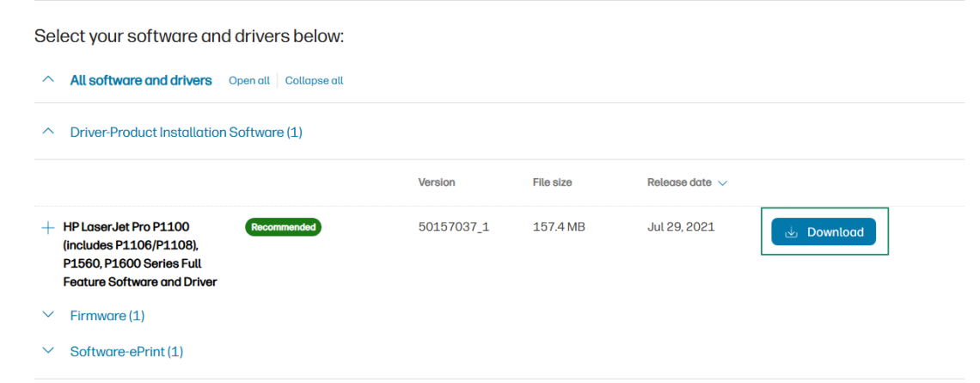
Task: Click the Collapse all link
Action: pyautogui.click(x=314, y=81)
